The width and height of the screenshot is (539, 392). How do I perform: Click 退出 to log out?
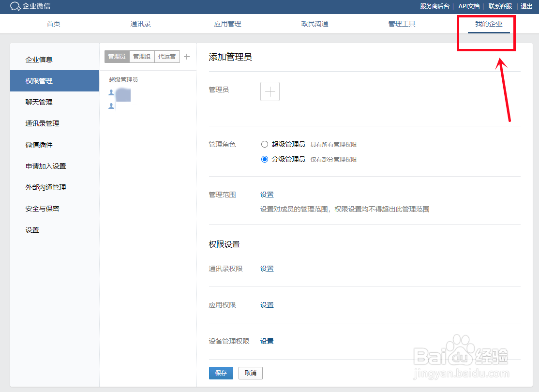pos(526,6)
